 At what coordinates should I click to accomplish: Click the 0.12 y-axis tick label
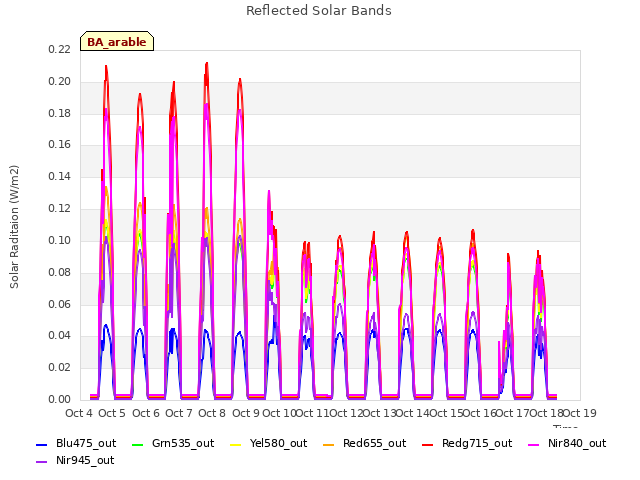[59, 208]
